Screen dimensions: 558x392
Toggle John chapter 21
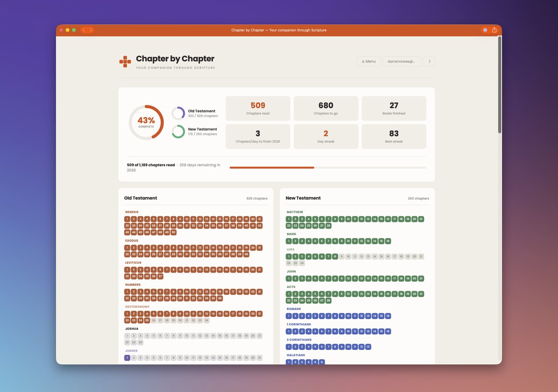pos(421,279)
